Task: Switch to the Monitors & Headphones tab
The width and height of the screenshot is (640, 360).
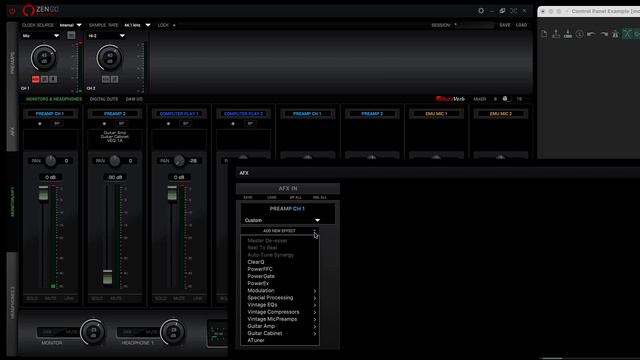Action: [x=54, y=99]
